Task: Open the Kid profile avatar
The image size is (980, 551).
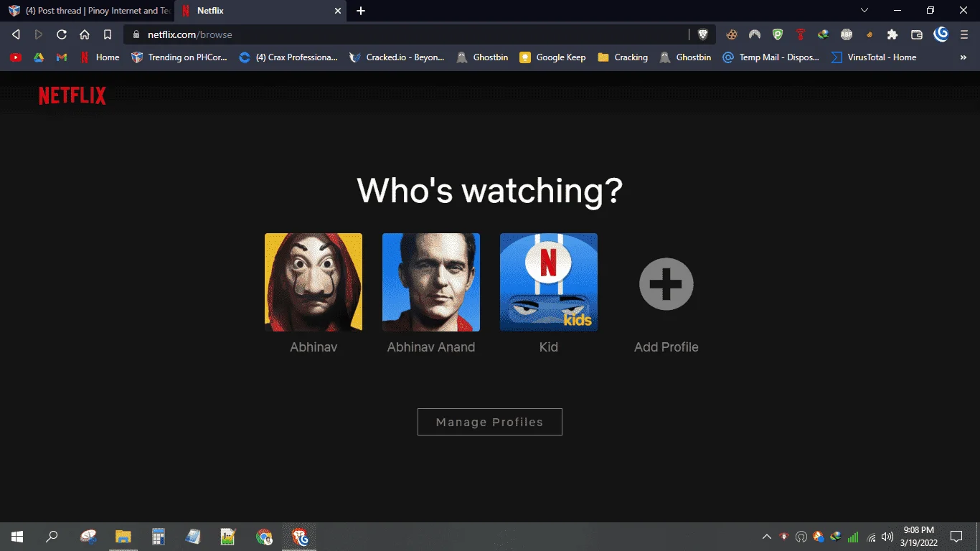Action: [549, 282]
